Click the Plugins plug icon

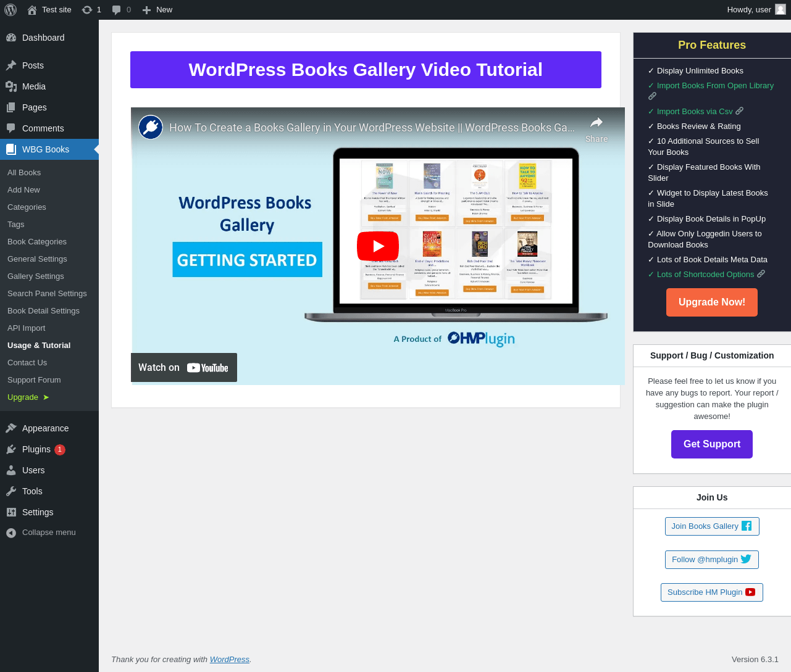tap(11, 449)
